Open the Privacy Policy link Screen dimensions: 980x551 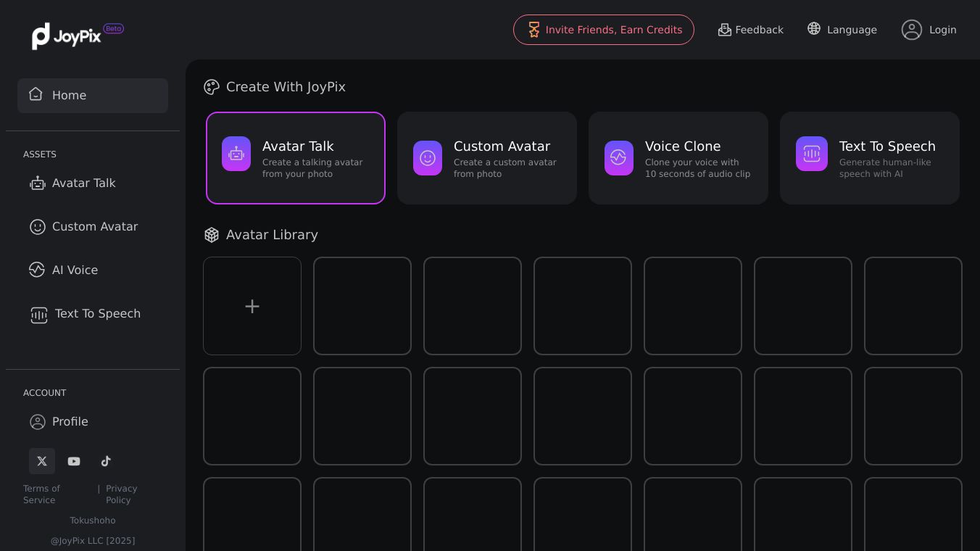(x=121, y=494)
